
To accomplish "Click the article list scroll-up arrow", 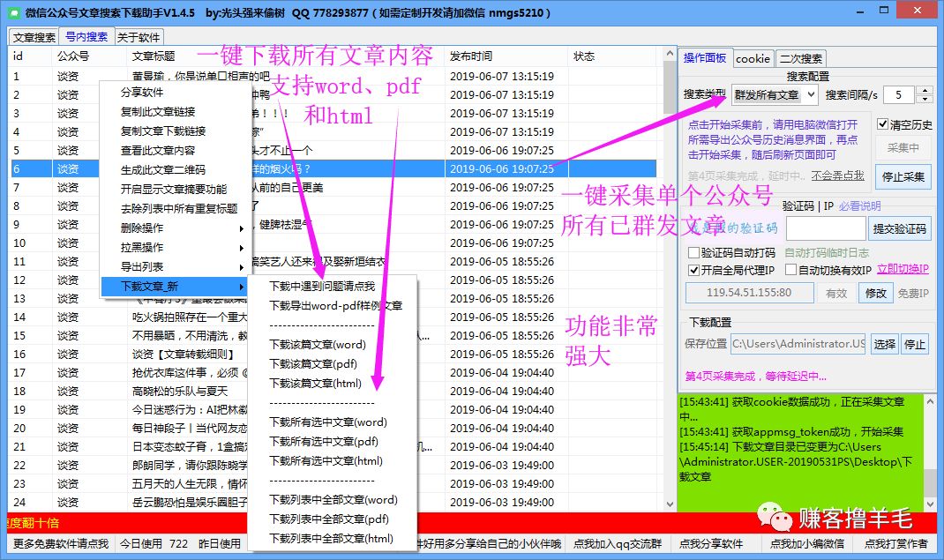I will point(671,54).
